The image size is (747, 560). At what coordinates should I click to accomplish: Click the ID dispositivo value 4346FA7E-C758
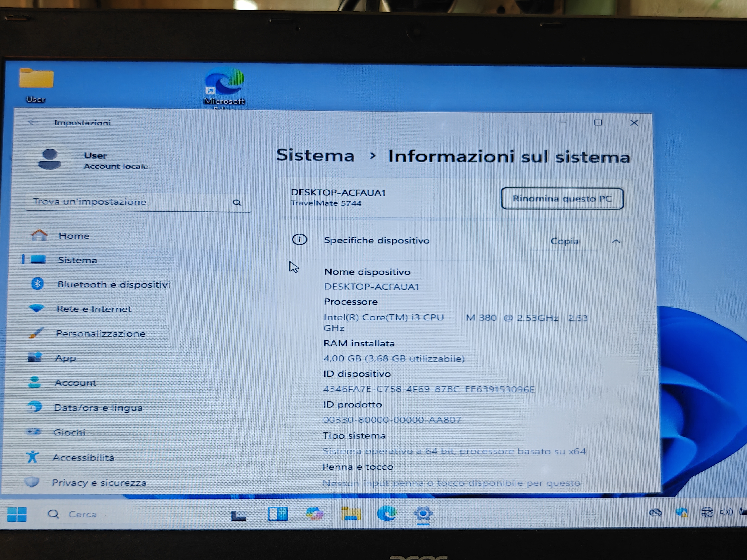(x=429, y=389)
